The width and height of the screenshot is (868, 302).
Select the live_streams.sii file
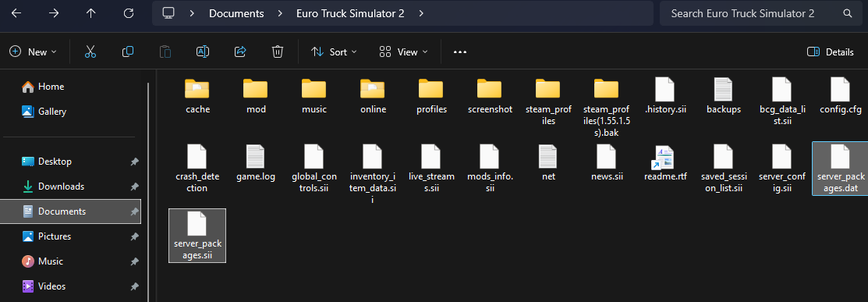tap(431, 169)
